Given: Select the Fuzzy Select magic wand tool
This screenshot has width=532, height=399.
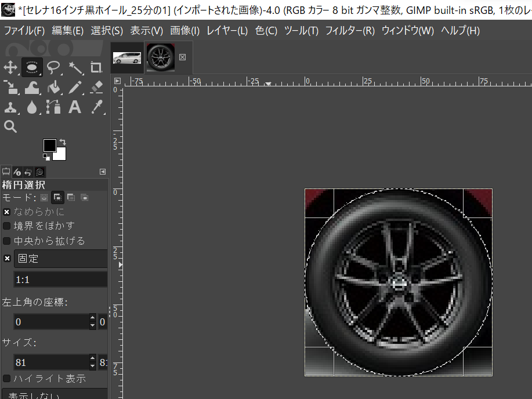Looking at the screenshot, I should (75, 68).
